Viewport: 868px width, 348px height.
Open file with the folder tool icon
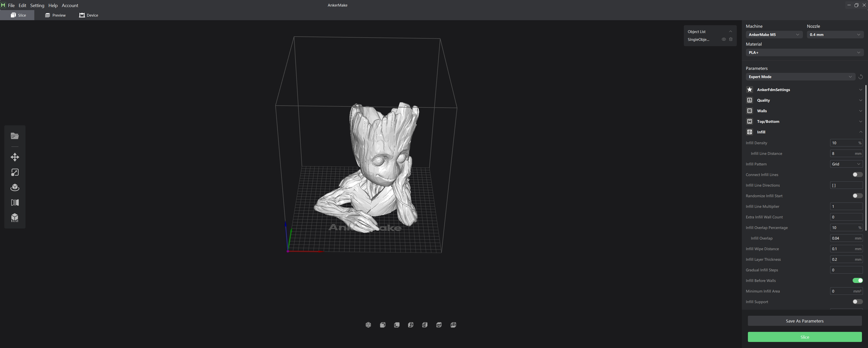15,136
